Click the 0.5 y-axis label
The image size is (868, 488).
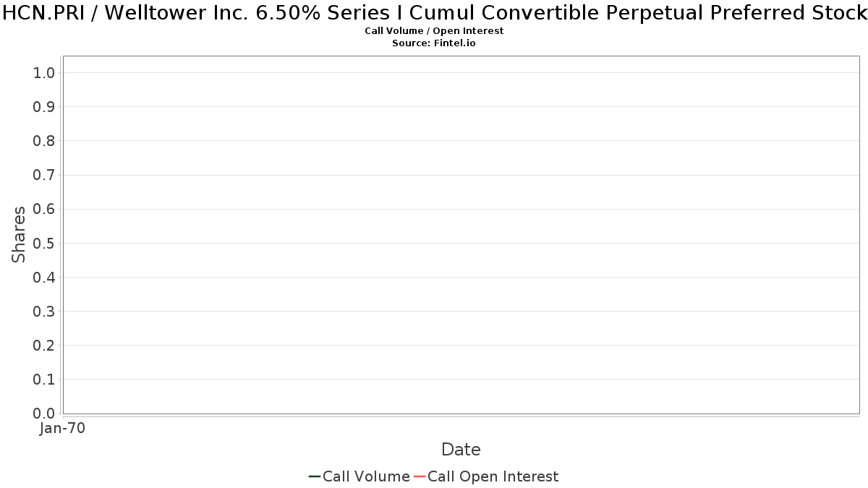point(44,244)
